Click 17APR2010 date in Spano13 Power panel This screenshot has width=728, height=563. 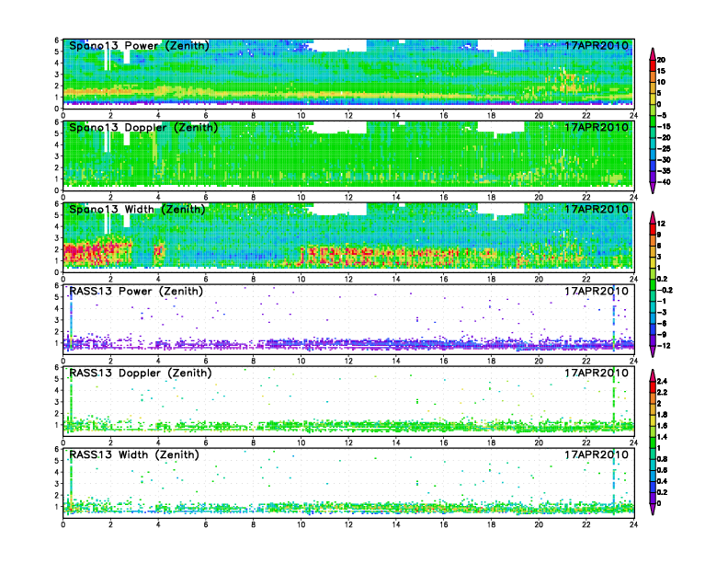pyautogui.click(x=597, y=45)
